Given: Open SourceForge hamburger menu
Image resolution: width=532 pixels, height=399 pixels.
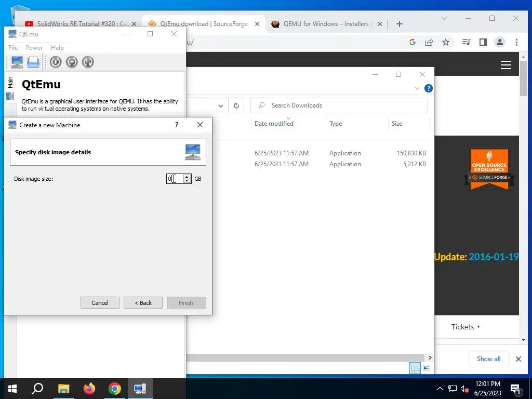Looking at the screenshot, I should 506,65.
